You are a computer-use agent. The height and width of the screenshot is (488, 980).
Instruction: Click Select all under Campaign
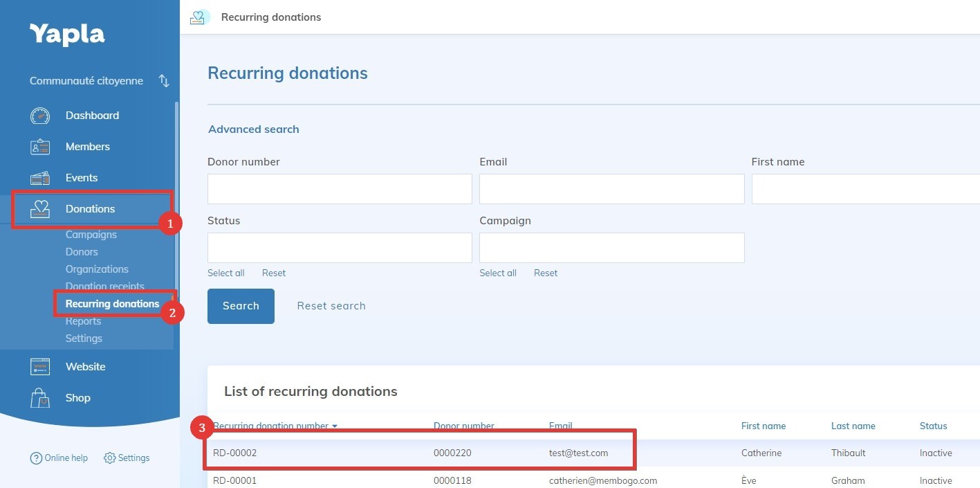click(x=498, y=273)
